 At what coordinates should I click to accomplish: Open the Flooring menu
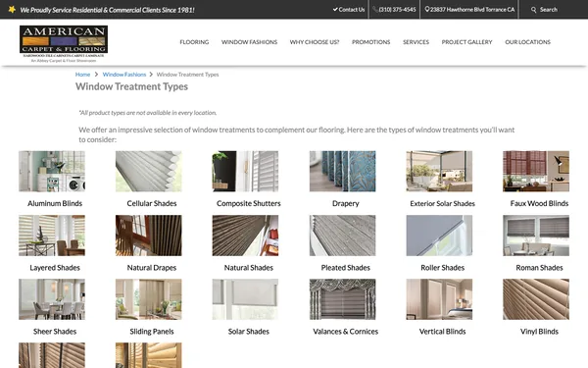point(194,42)
